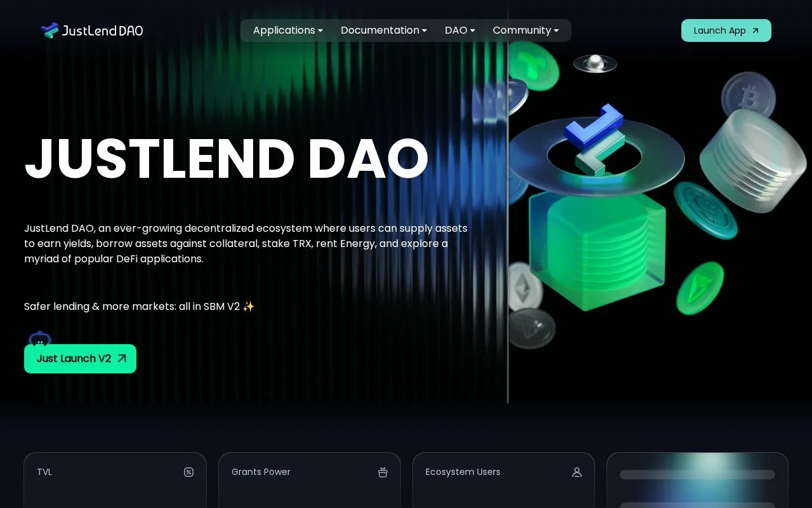Click the Just Launch V2 button
Image resolution: width=812 pixels, height=508 pixels.
click(80, 359)
